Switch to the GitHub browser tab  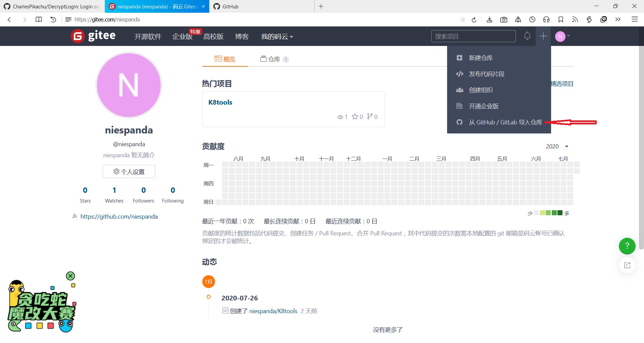pos(262,6)
